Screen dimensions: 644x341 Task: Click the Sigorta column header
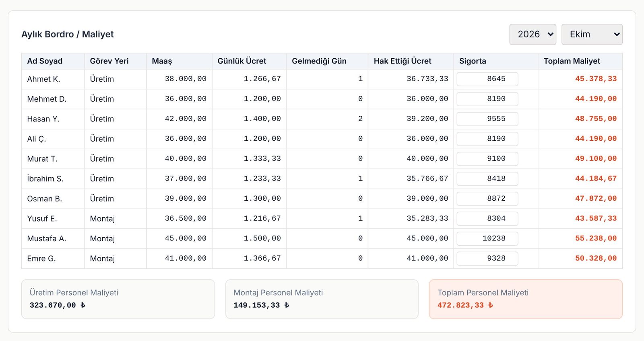tap(496, 61)
